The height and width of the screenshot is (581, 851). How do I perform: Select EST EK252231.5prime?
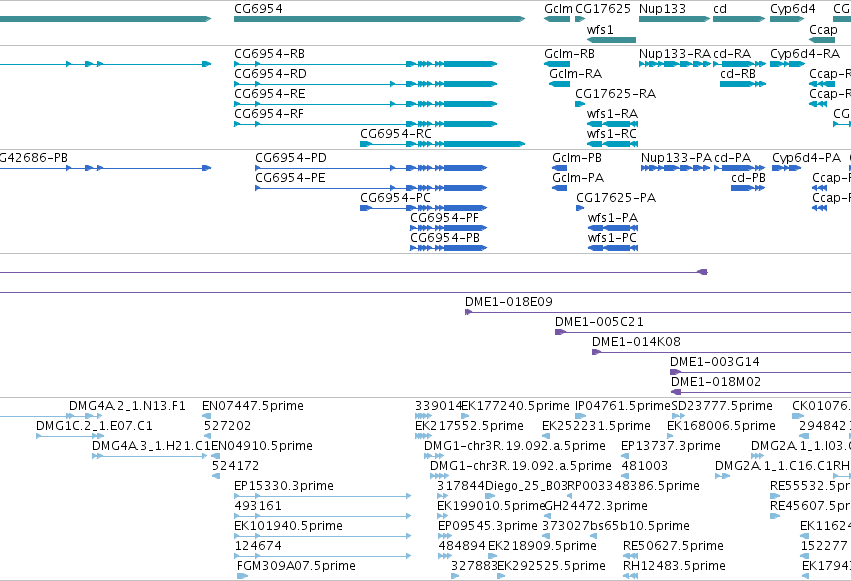pyautogui.click(x=596, y=426)
